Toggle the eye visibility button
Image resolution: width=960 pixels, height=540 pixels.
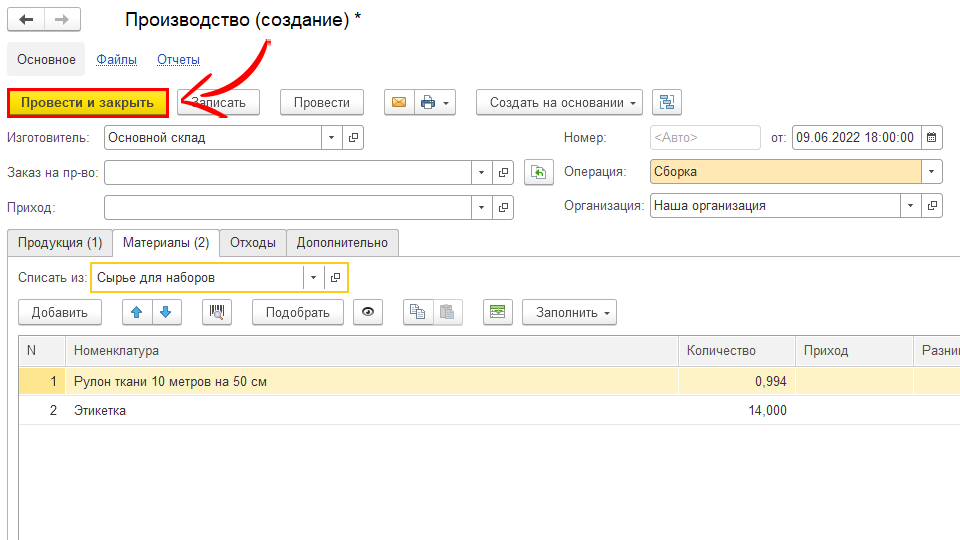(369, 312)
